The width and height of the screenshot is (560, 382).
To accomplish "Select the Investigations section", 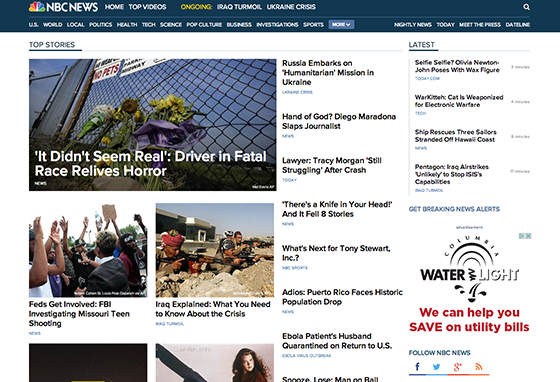I will click(x=277, y=25).
